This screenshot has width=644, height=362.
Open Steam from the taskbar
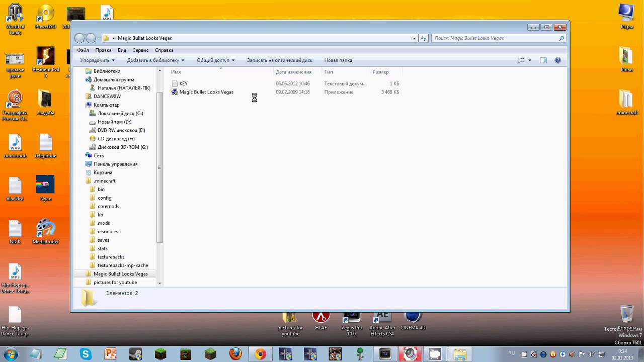click(135, 354)
